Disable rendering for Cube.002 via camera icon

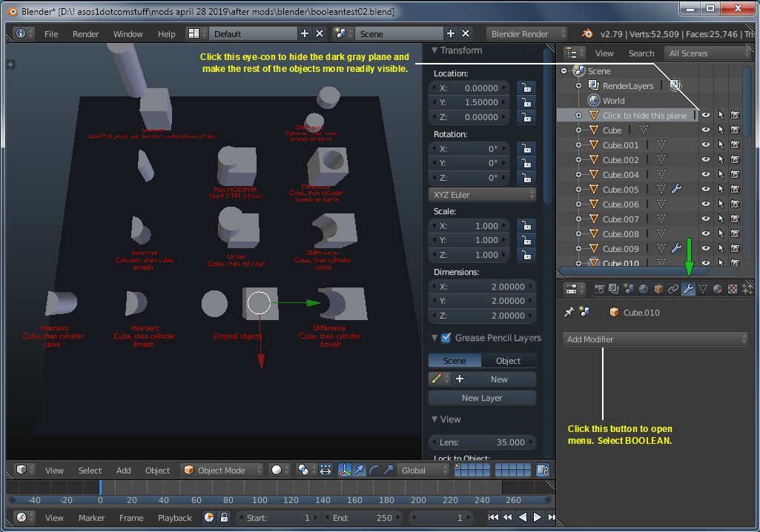click(734, 160)
